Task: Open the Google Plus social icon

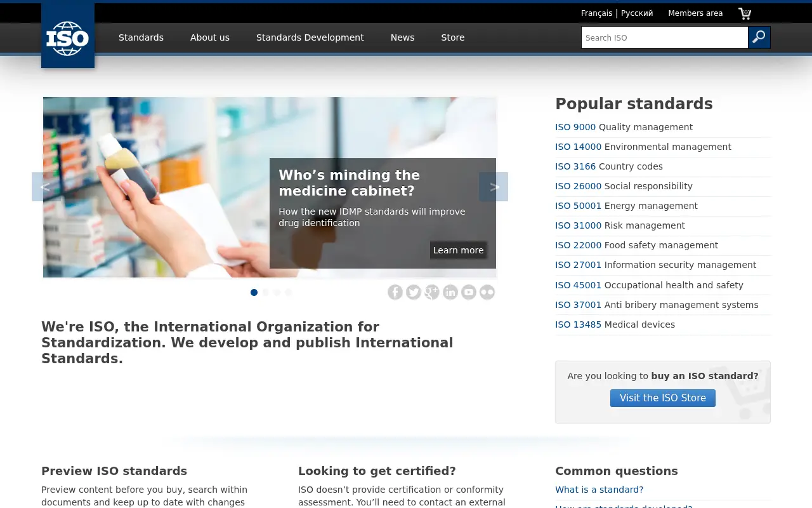Action: click(432, 292)
